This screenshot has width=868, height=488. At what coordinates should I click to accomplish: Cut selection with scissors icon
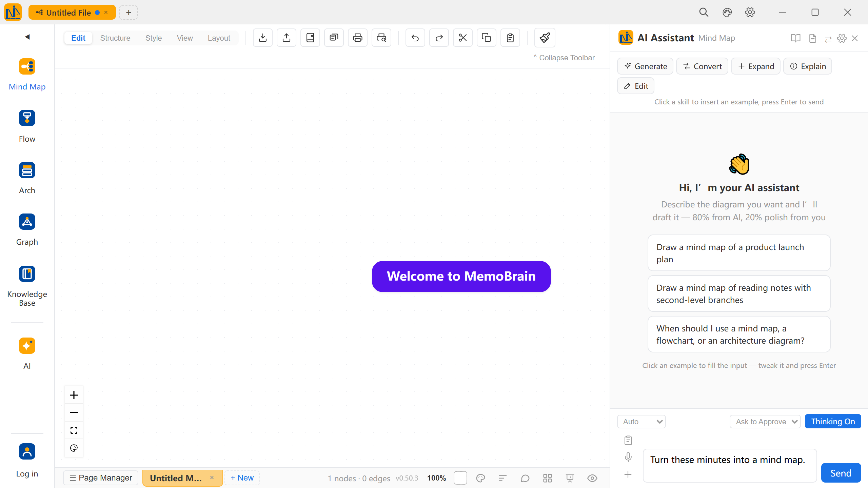[463, 38]
